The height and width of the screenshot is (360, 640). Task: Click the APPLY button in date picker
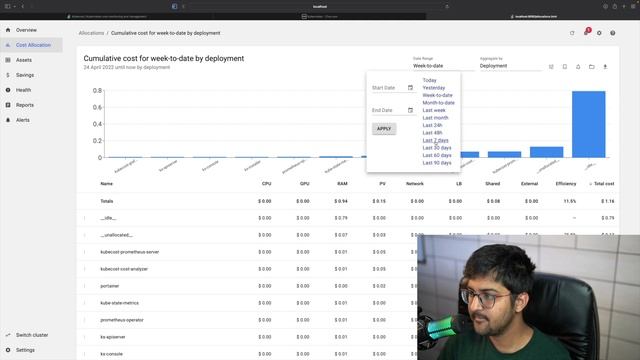[384, 129]
